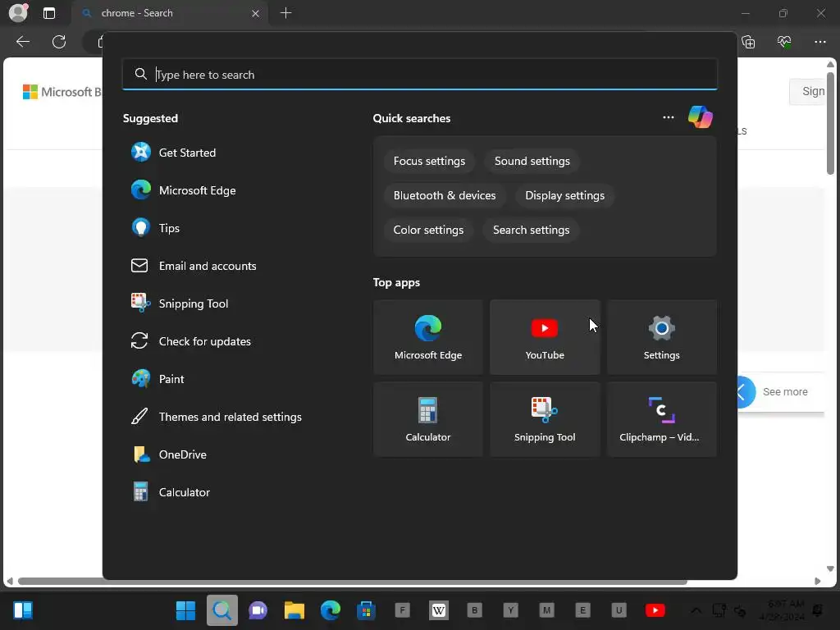Open Microsoft Store from taskbar
The image size is (840, 630).
coord(367,610)
